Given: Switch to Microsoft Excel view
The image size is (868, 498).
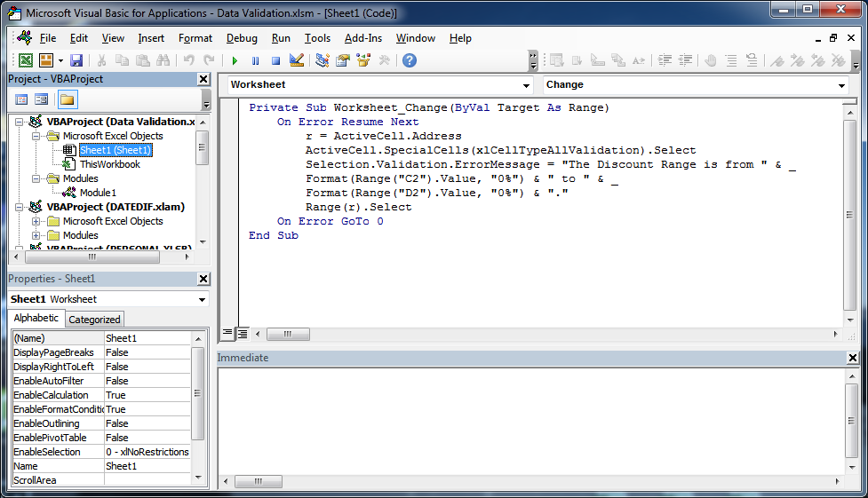Looking at the screenshot, I should coord(26,60).
